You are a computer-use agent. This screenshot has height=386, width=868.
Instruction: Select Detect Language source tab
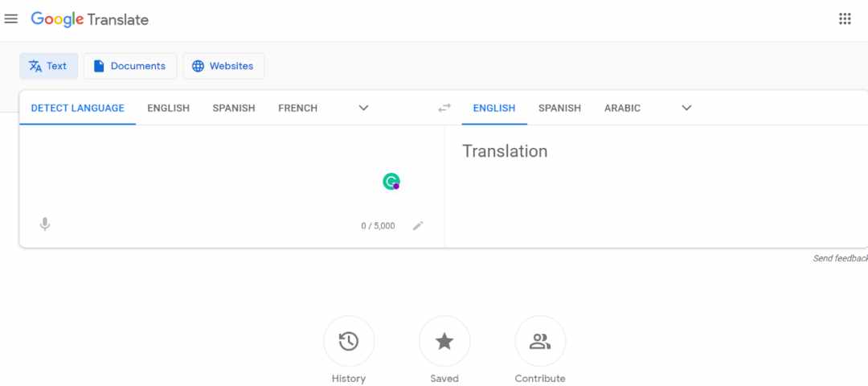tap(77, 108)
